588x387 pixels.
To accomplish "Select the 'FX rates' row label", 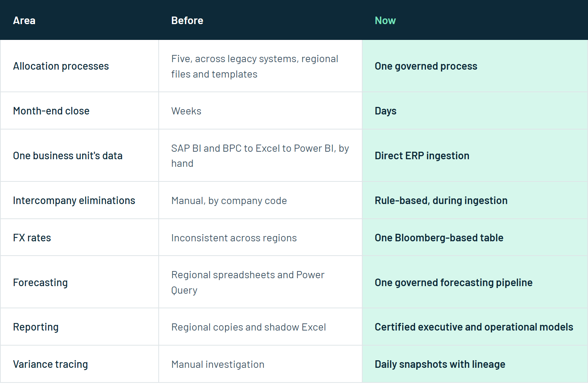I will [x=32, y=238].
